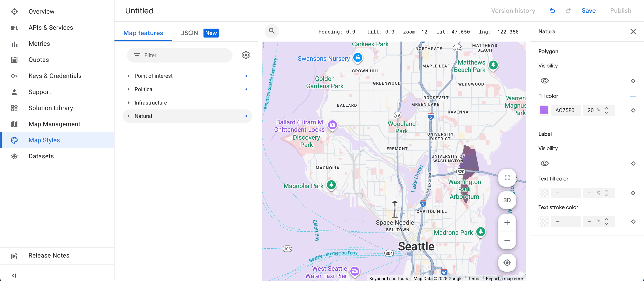Enter fullscreen map view

507,178
